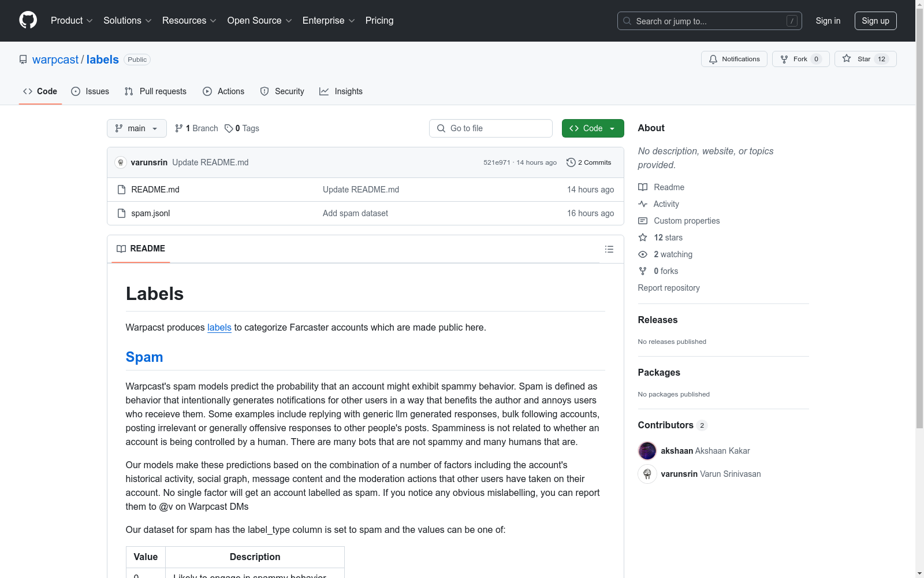This screenshot has height=578, width=924.
Task: Click the Custom properties note icon
Action: click(x=643, y=221)
